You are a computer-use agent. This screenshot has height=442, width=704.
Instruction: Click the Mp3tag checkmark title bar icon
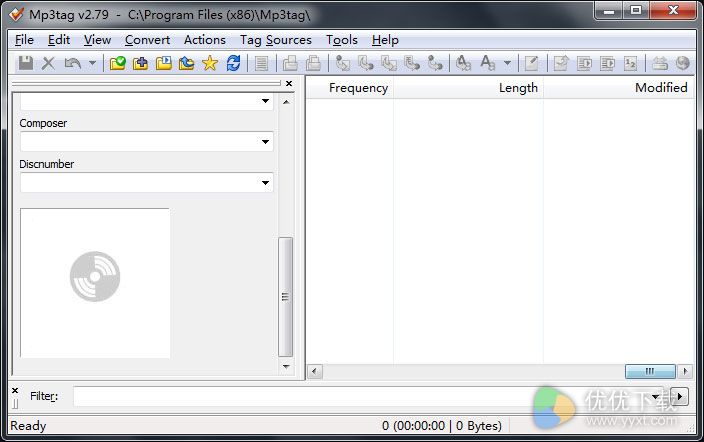pyautogui.click(x=17, y=14)
